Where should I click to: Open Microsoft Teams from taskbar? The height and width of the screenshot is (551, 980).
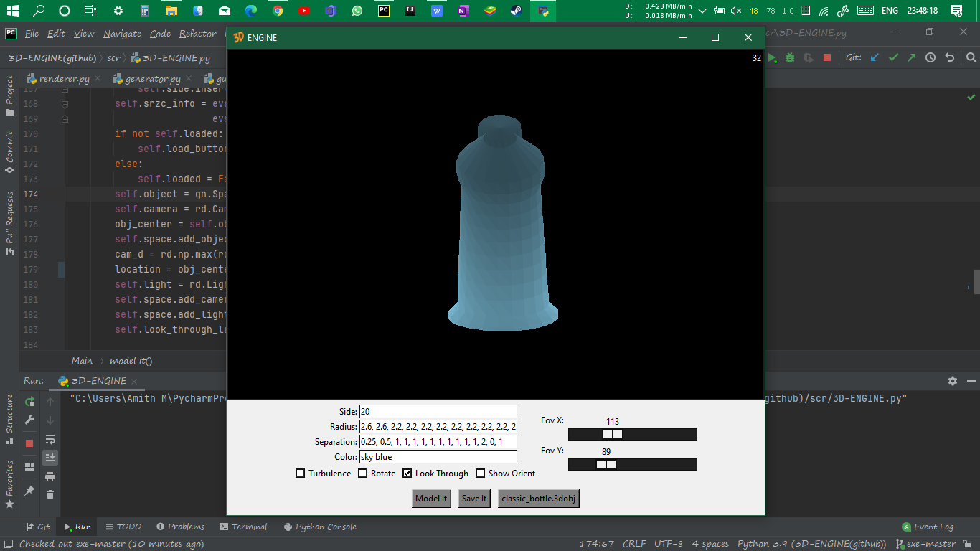tap(331, 11)
